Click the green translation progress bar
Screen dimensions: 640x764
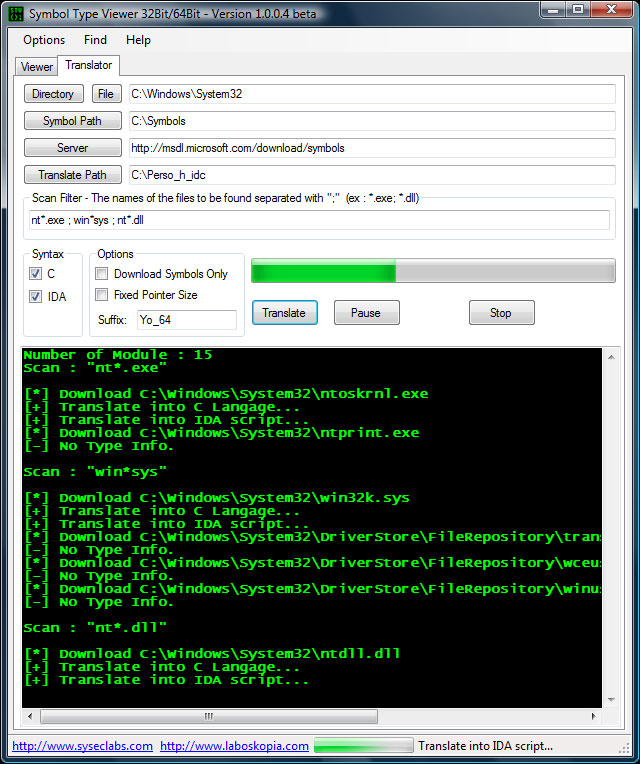point(433,270)
